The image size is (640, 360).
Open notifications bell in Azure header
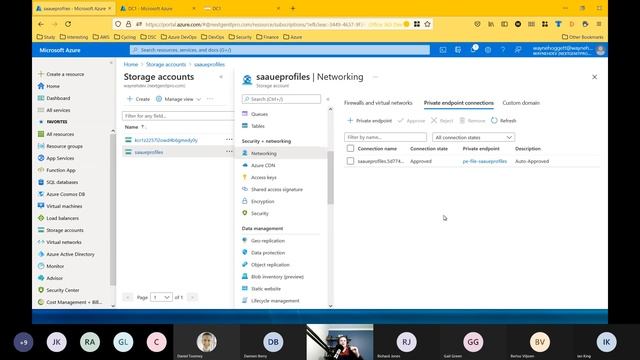click(x=473, y=50)
